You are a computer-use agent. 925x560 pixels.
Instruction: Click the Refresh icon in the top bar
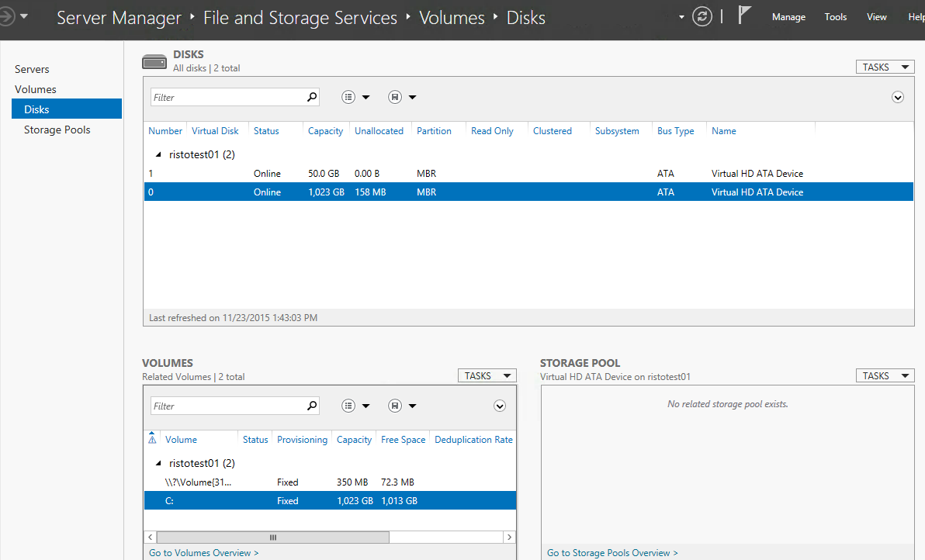tap(702, 16)
